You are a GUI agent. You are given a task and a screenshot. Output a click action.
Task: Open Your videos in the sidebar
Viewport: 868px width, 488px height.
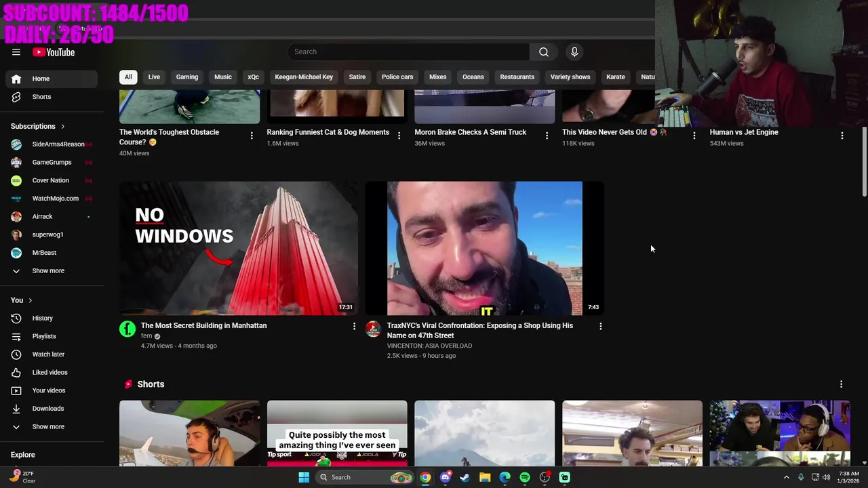pos(52,390)
